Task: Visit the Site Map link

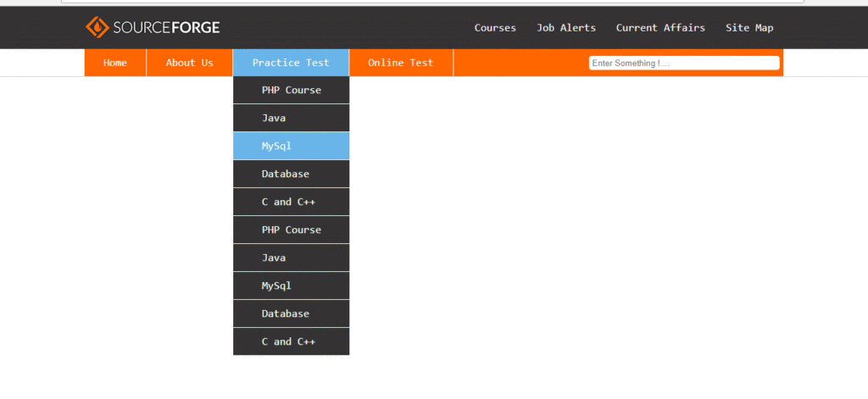Action: (749, 28)
